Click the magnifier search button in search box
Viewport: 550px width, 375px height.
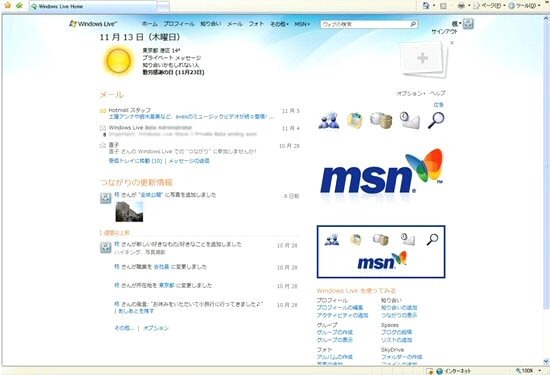(413, 24)
